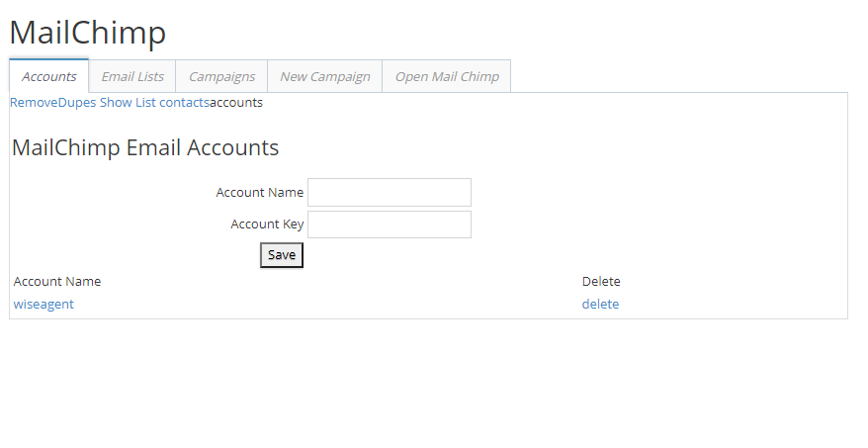Delete the wiseagent account
The image size is (868, 448).
(x=600, y=304)
